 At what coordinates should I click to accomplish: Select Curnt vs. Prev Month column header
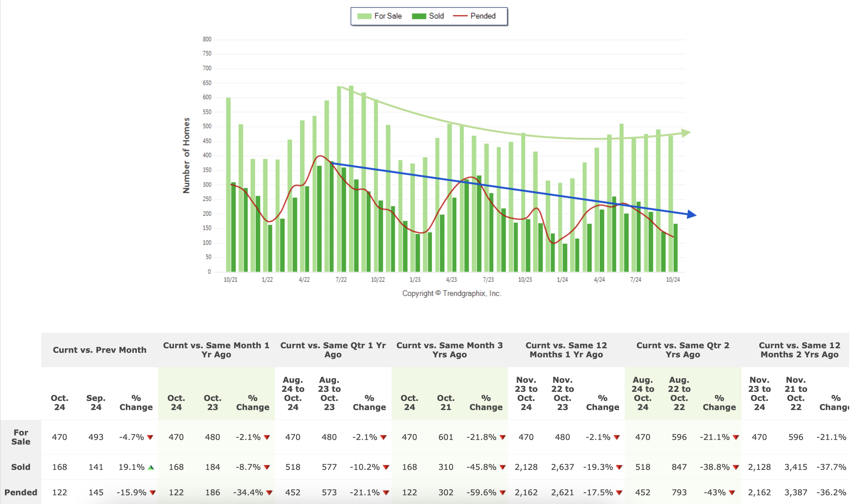99,350
